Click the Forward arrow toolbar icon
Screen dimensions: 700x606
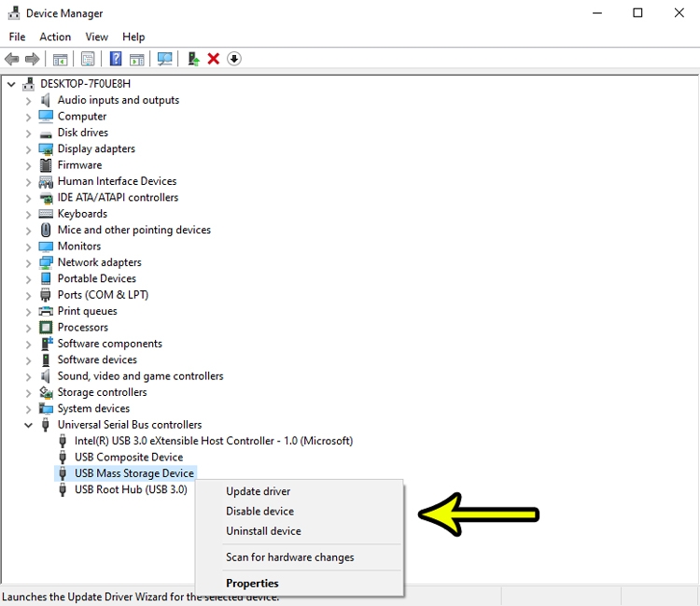tap(32, 59)
